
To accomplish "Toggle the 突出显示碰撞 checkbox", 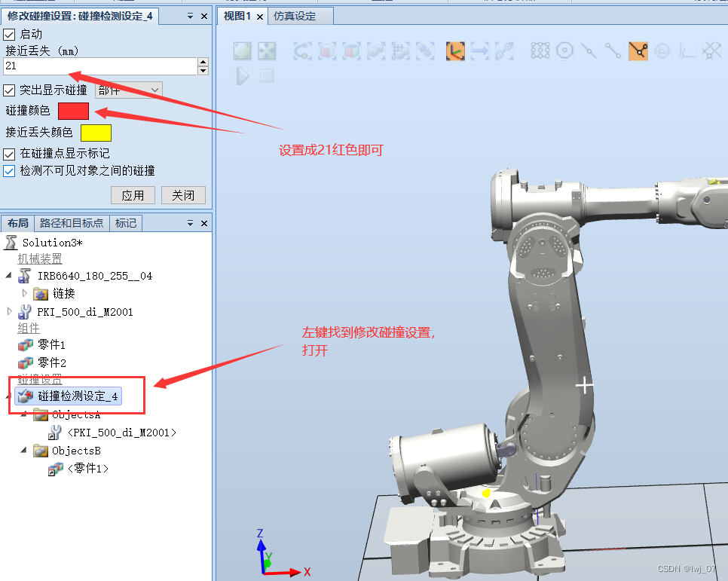I will [9, 90].
